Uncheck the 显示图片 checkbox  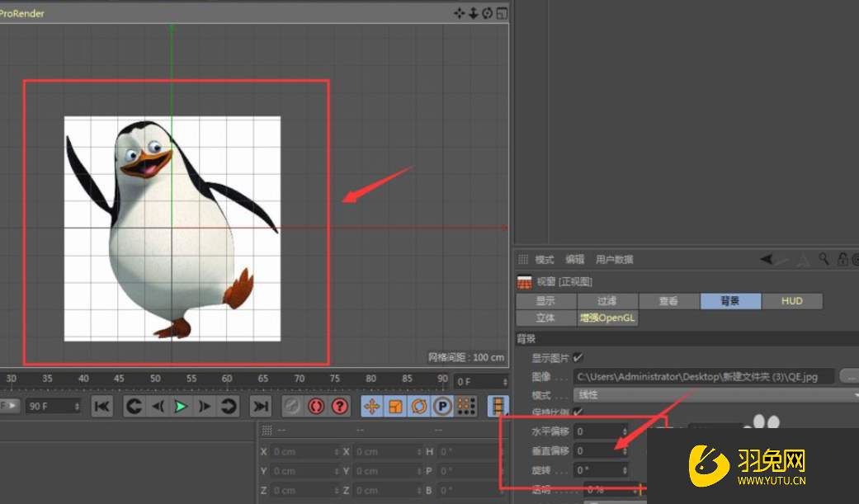pyautogui.click(x=578, y=358)
